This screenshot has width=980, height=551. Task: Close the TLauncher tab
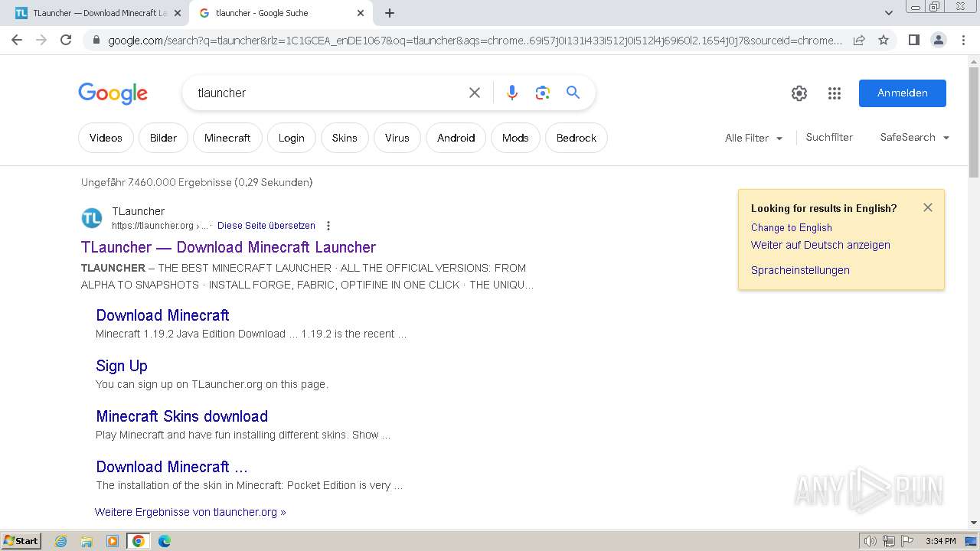click(x=178, y=13)
